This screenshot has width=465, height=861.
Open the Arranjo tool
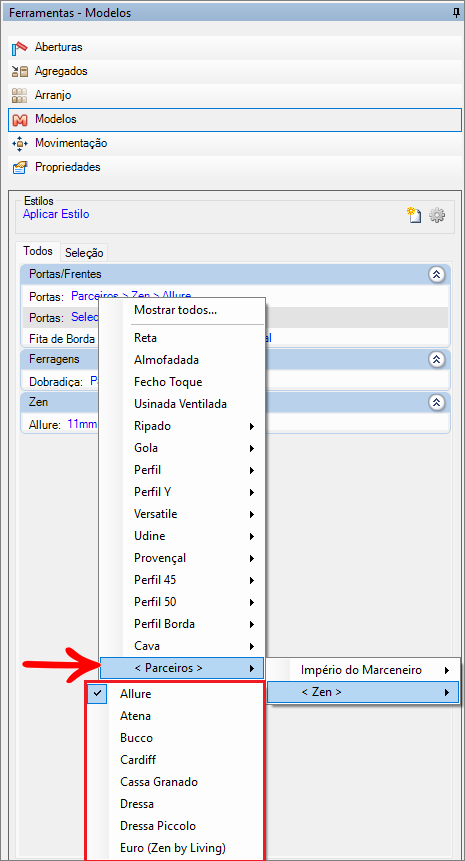[235, 96]
